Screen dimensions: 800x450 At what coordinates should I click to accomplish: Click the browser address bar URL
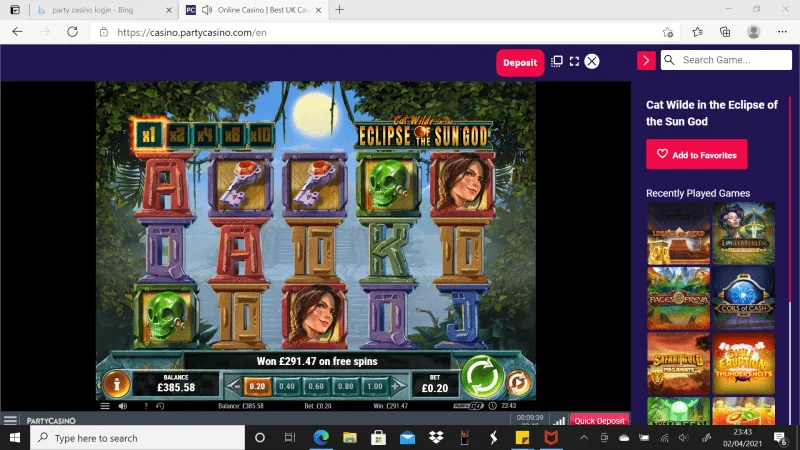pyautogui.click(x=191, y=32)
